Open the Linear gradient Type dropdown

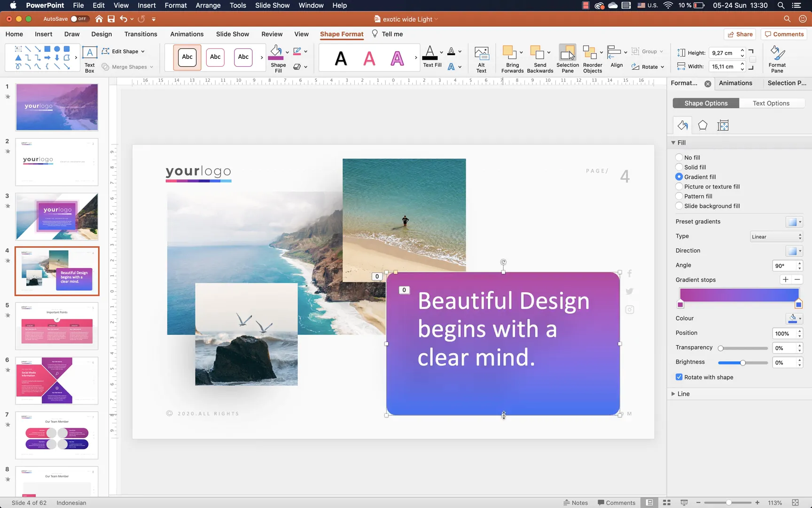click(x=776, y=237)
